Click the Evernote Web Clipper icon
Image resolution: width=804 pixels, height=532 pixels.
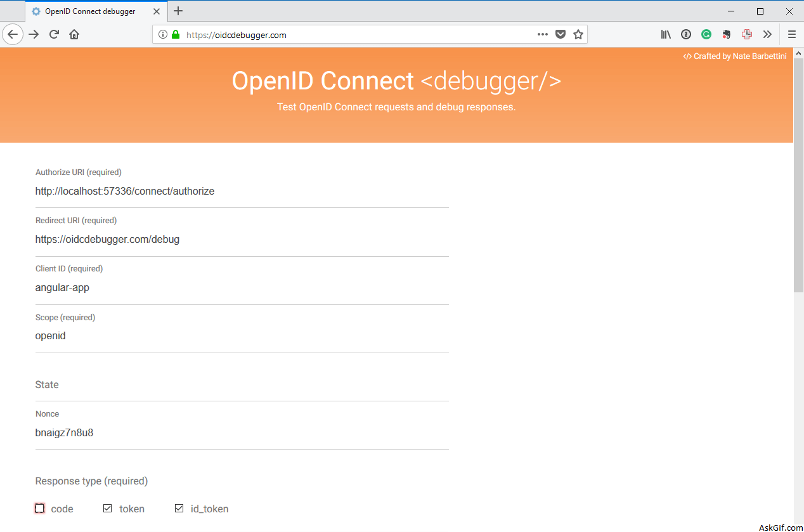(x=727, y=34)
